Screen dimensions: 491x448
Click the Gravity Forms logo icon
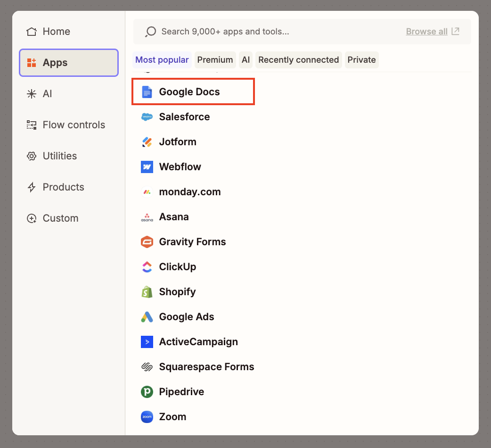147,242
